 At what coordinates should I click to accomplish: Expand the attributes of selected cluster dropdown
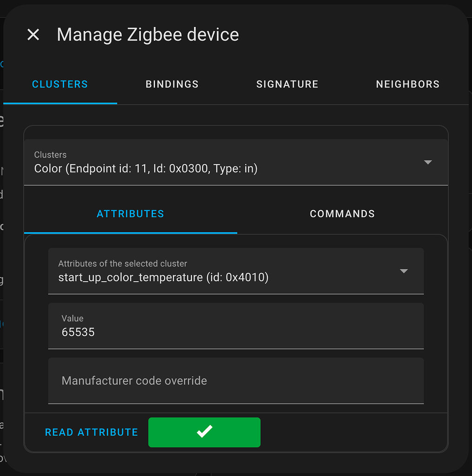tap(236, 271)
